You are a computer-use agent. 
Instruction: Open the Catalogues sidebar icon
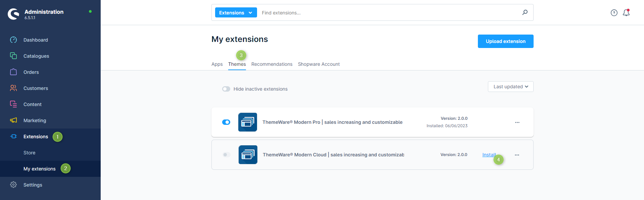[13, 56]
